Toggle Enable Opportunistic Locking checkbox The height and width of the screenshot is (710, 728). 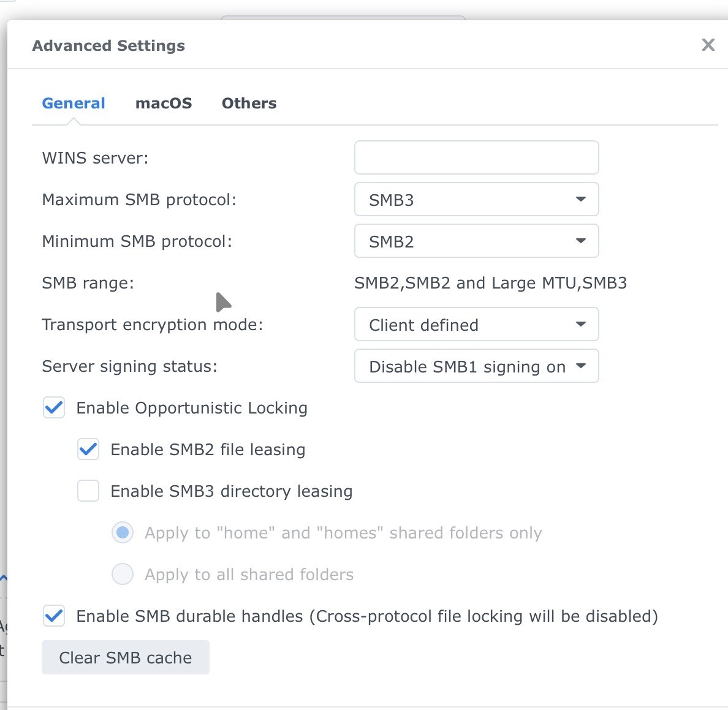pos(54,408)
